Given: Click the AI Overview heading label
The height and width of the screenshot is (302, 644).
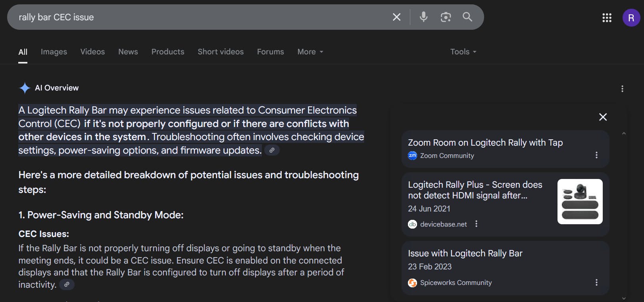Looking at the screenshot, I should click(57, 88).
